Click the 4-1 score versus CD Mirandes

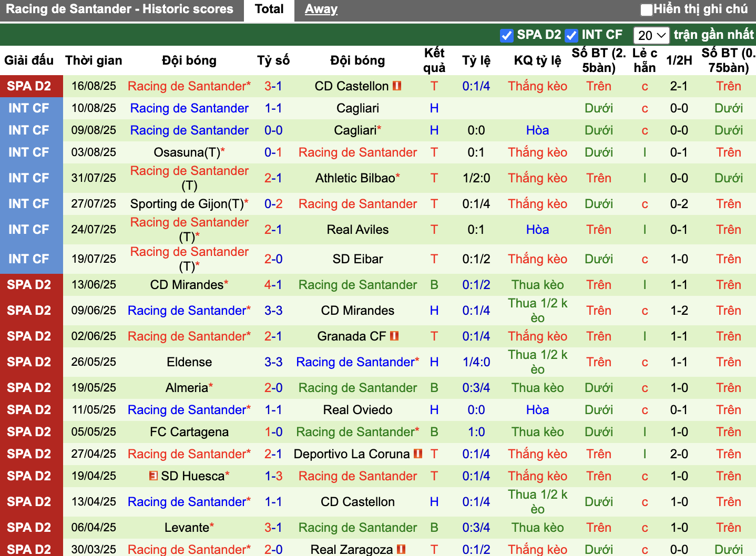click(x=273, y=285)
